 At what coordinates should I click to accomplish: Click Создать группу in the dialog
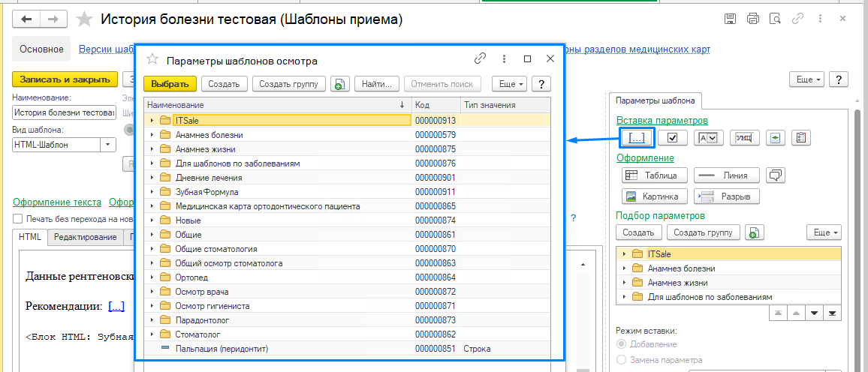(x=289, y=84)
